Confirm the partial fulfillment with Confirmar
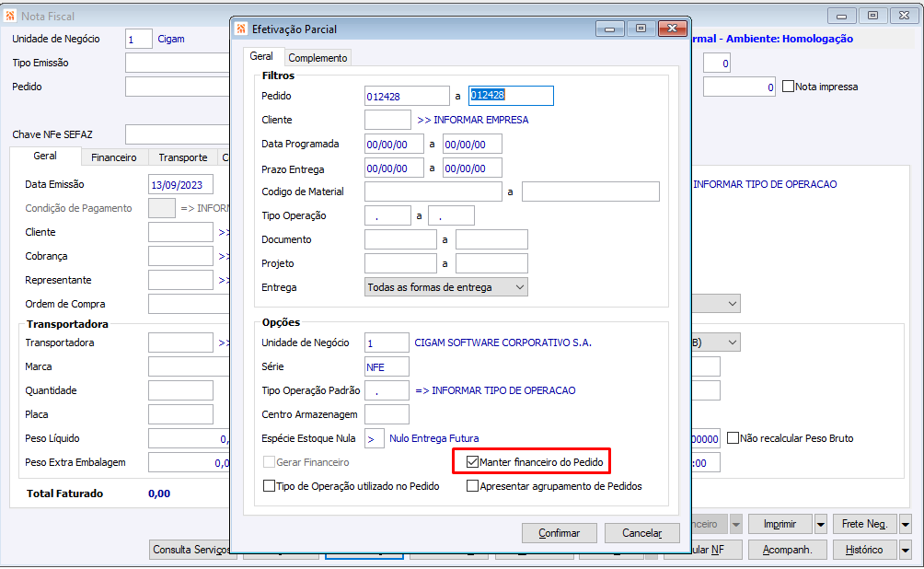Viewport: 924px width, 569px height. point(560,533)
